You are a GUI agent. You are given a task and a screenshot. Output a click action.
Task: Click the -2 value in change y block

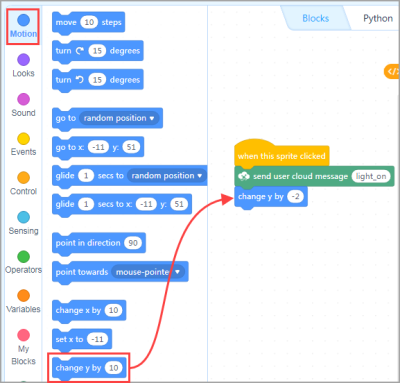(295, 196)
